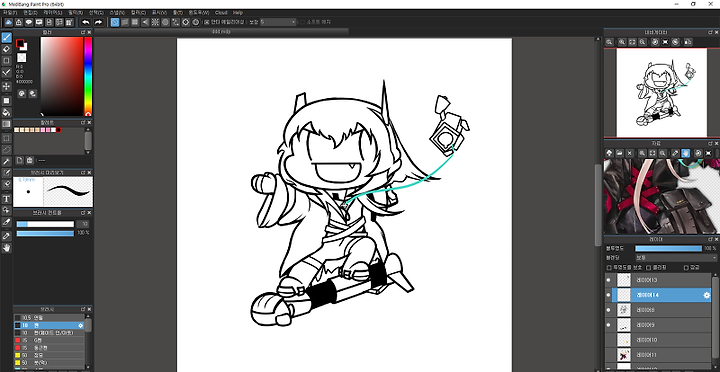Click the down arrow of layer list scrollbar
Viewport: 720px width, 372px height.
714,368
